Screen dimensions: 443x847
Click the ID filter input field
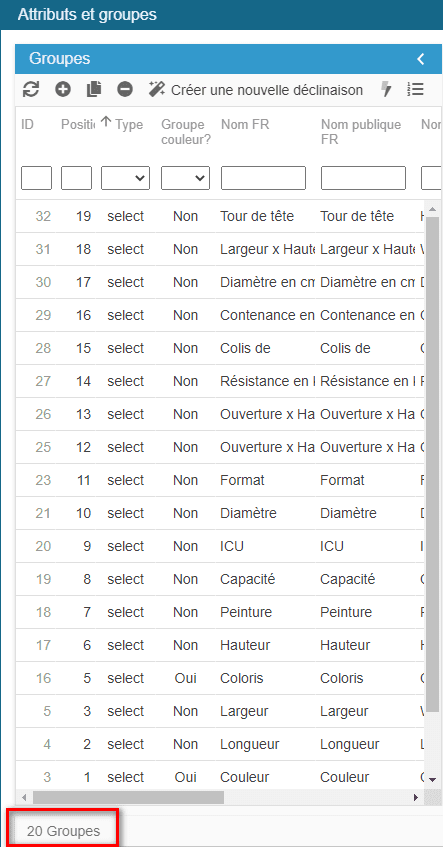[x=36, y=178]
